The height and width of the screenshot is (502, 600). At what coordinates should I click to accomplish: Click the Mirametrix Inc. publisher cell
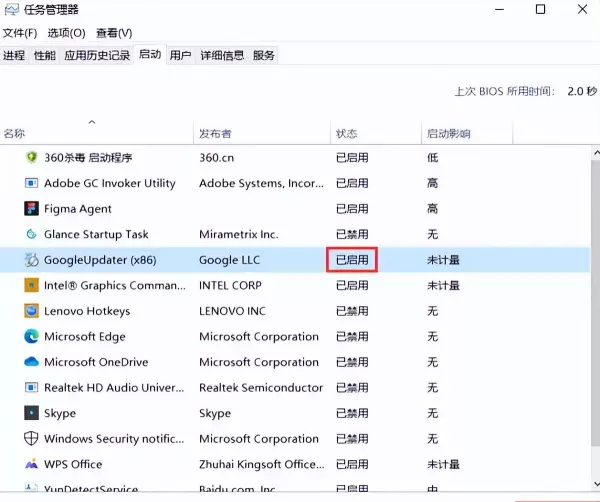coord(239,234)
